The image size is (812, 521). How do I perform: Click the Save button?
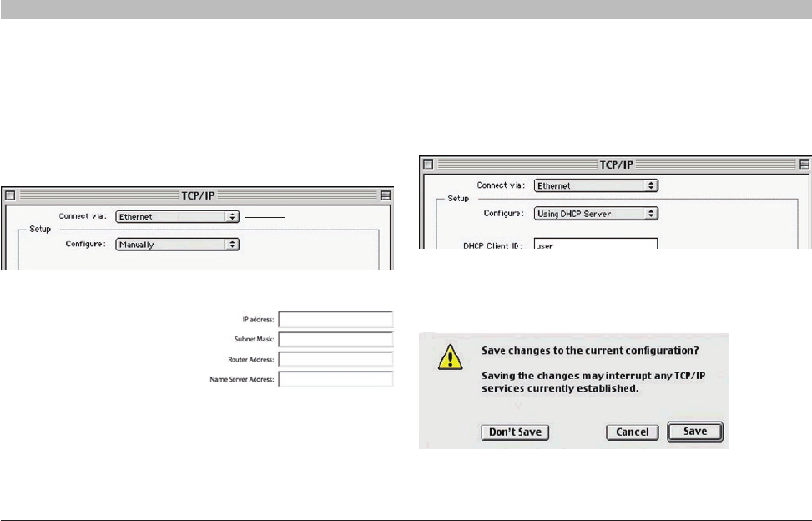695,432
